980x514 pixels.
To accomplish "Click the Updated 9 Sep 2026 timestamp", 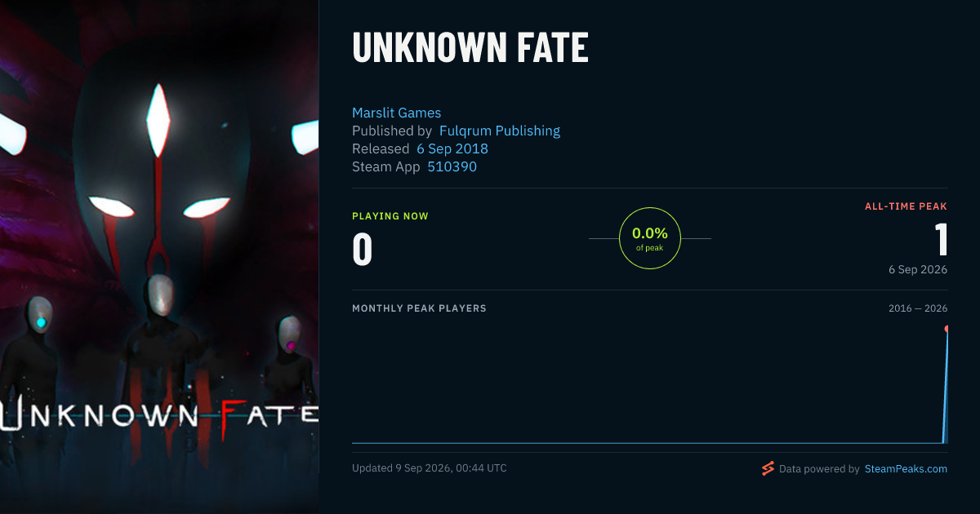I will (430, 468).
